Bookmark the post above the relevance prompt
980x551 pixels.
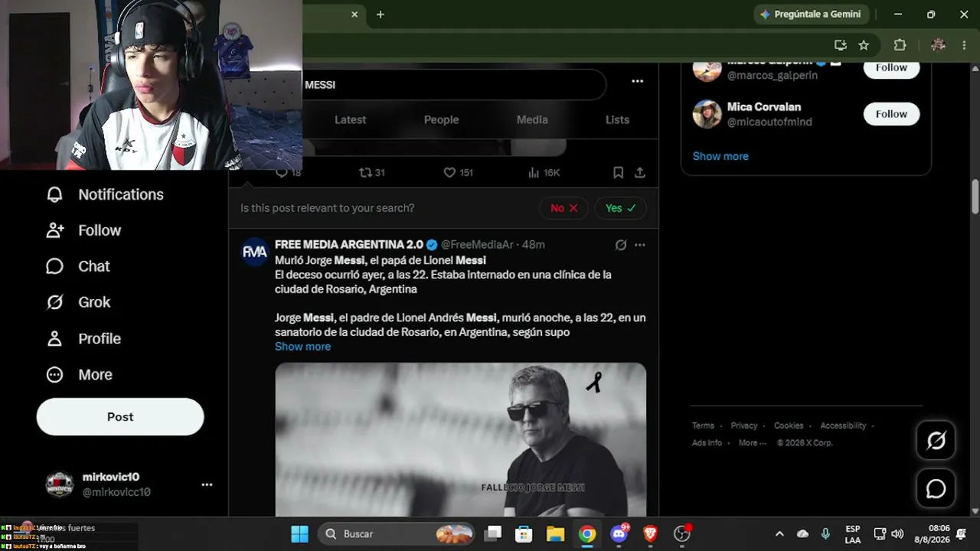618,173
